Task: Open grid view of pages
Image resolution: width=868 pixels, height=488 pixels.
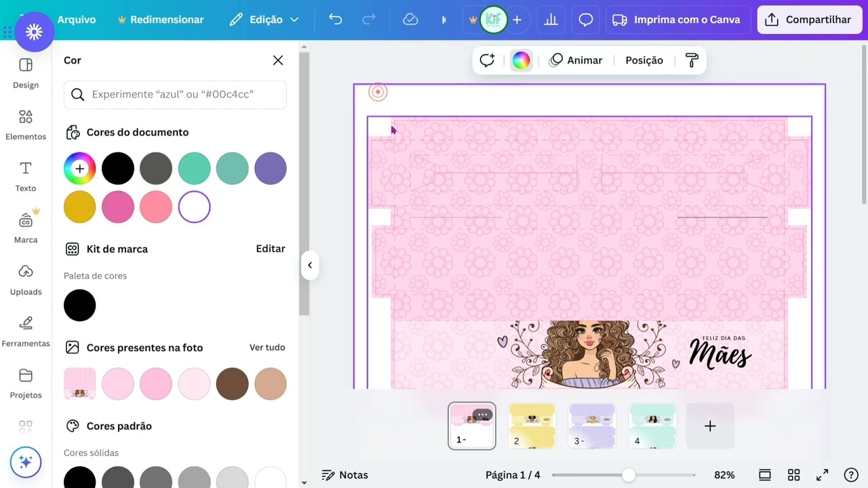Action: [794, 475]
